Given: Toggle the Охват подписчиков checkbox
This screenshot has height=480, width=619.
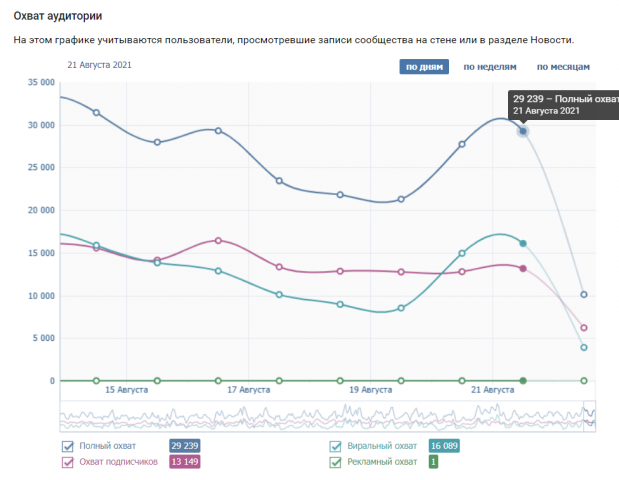Looking at the screenshot, I should pyautogui.click(x=68, y=462).
